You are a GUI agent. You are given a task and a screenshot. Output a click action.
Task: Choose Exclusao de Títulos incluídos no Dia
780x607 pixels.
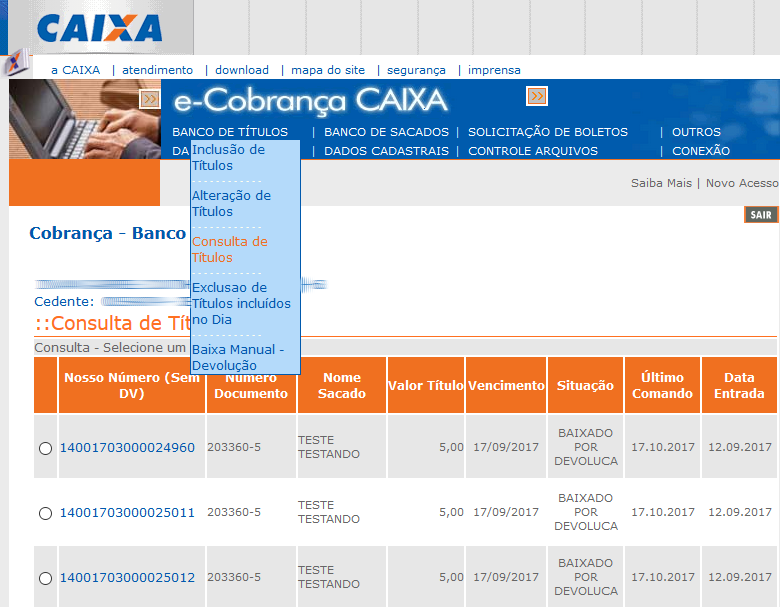point(241,304)
